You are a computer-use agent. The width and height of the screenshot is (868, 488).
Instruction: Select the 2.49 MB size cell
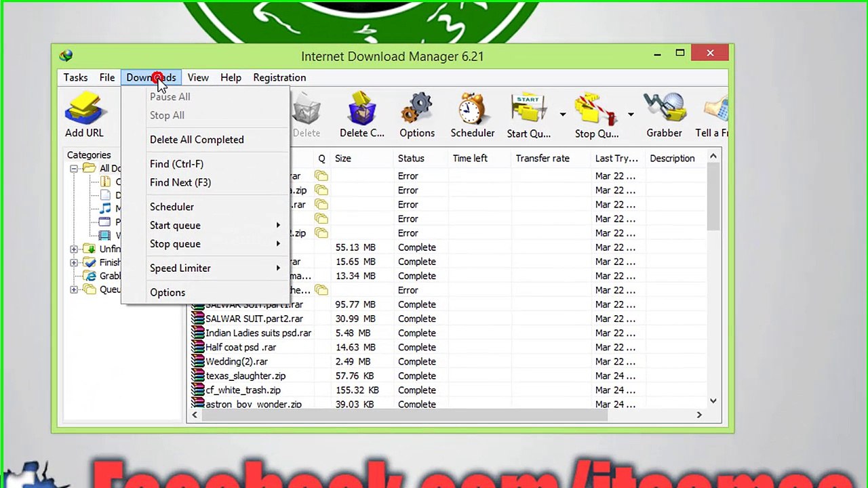353,361
